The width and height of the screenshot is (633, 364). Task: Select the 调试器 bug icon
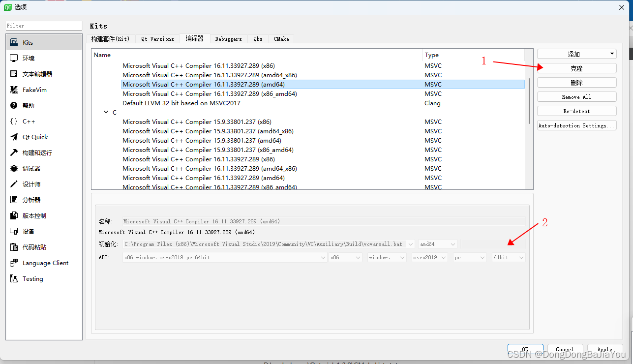pos(14,169)
